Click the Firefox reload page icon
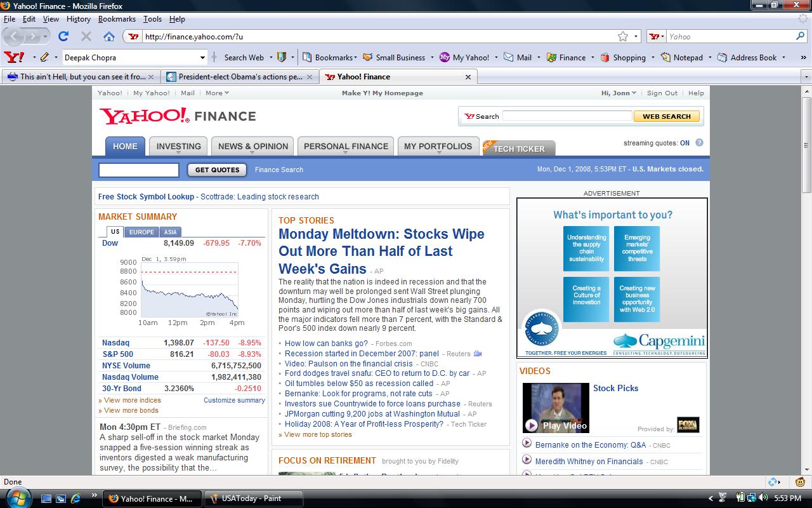The height and width of the screenshot is (508, 812). 63,36
